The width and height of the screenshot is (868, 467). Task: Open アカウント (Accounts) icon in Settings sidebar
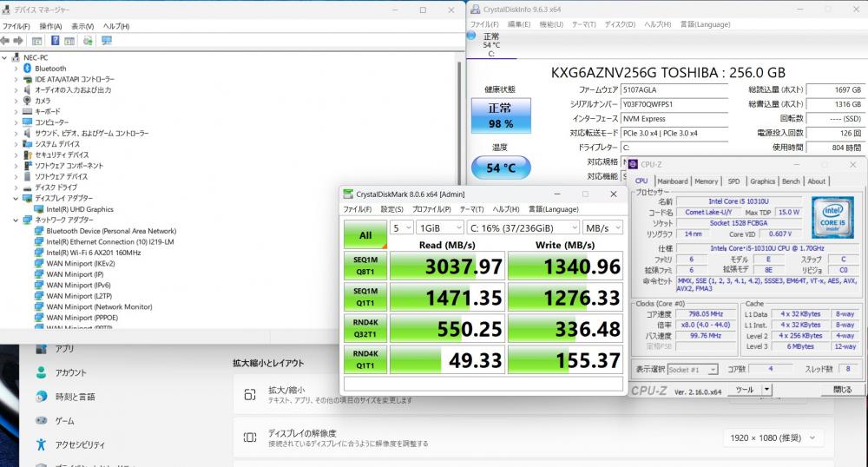[41, 372]
